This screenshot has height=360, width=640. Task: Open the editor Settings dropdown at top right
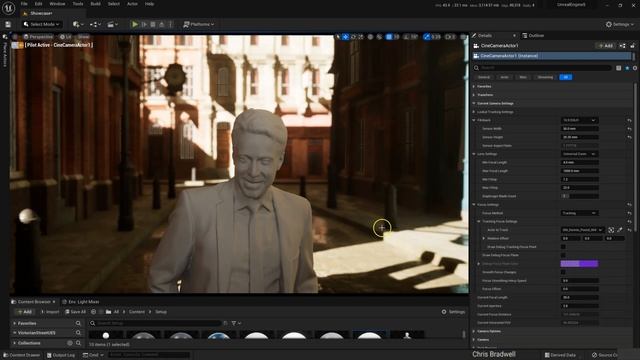coord(620,24)
